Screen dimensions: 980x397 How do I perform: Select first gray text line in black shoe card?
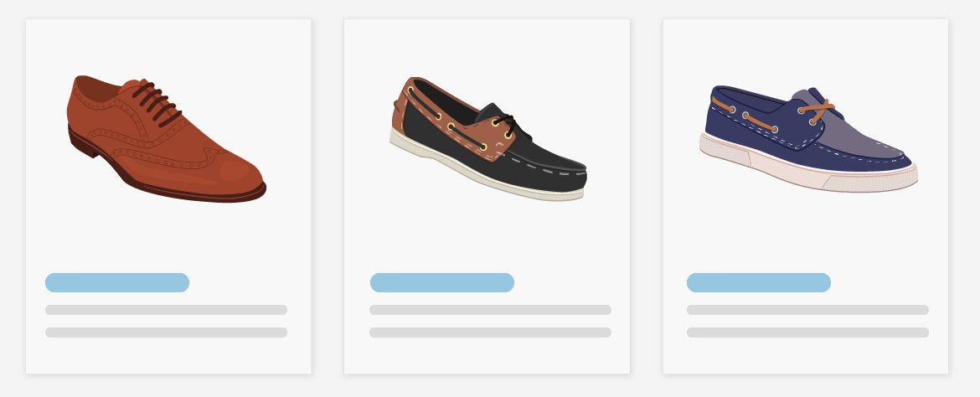[491, 310]
